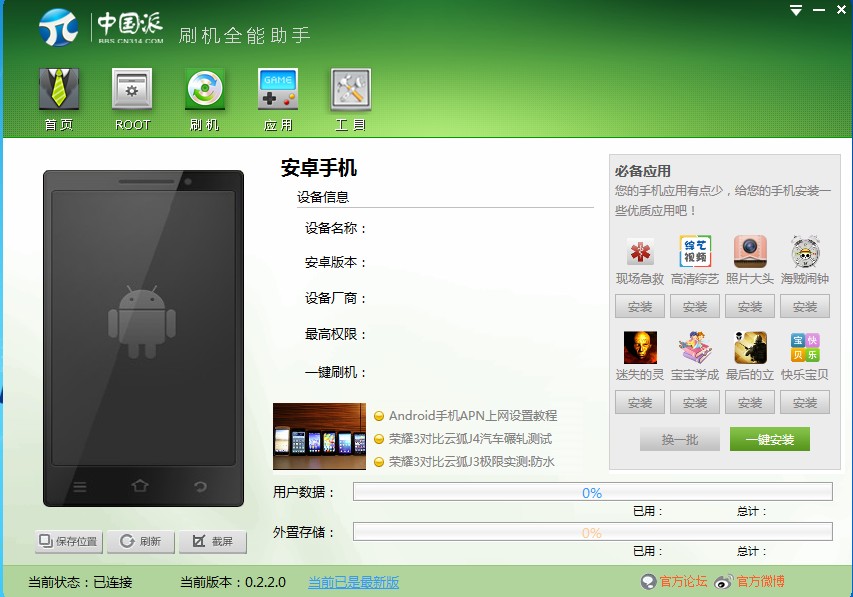Click the phone back soft key
853x597 pixels.
200,486
